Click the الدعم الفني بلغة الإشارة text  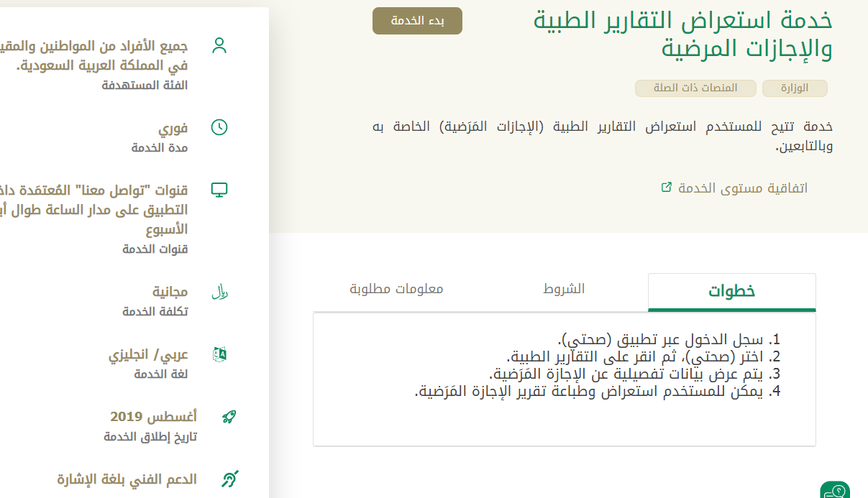(127, 479)
